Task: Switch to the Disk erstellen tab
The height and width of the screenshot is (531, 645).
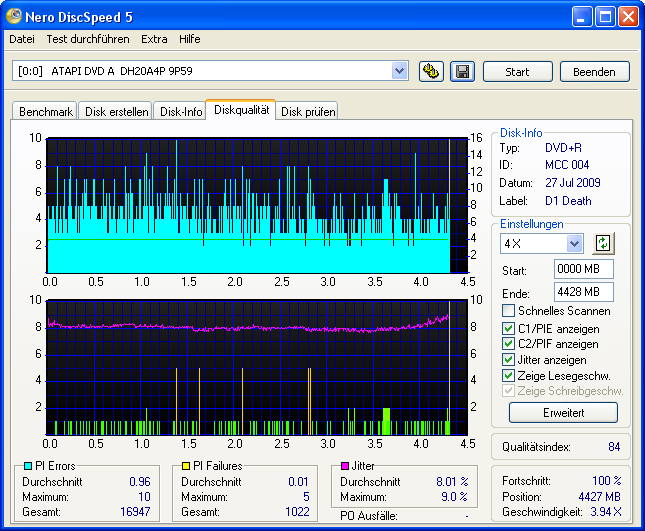Action: 116,111
